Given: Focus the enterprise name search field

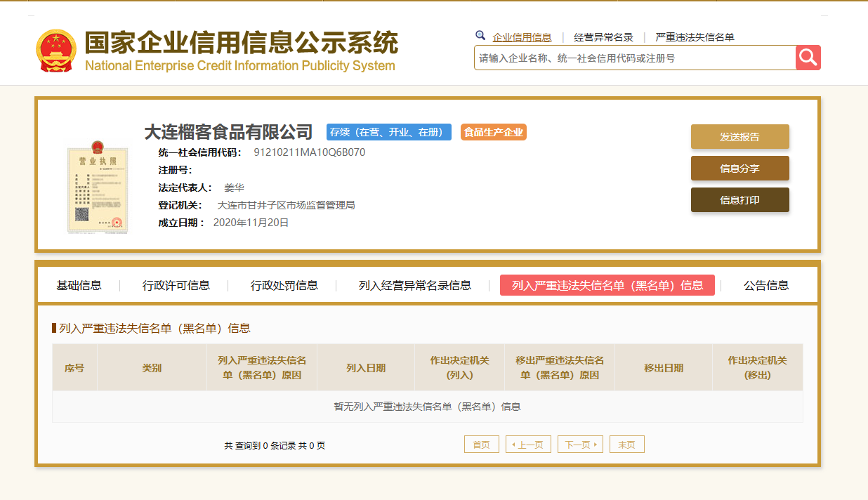Looking at the screenshot, I should (x=635, y=58).
